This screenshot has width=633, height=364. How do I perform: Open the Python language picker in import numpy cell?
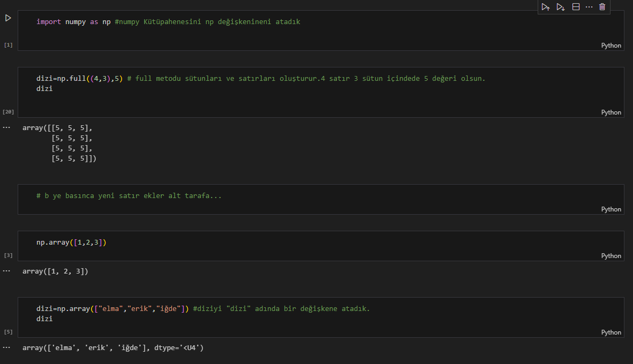coord(611,45)
